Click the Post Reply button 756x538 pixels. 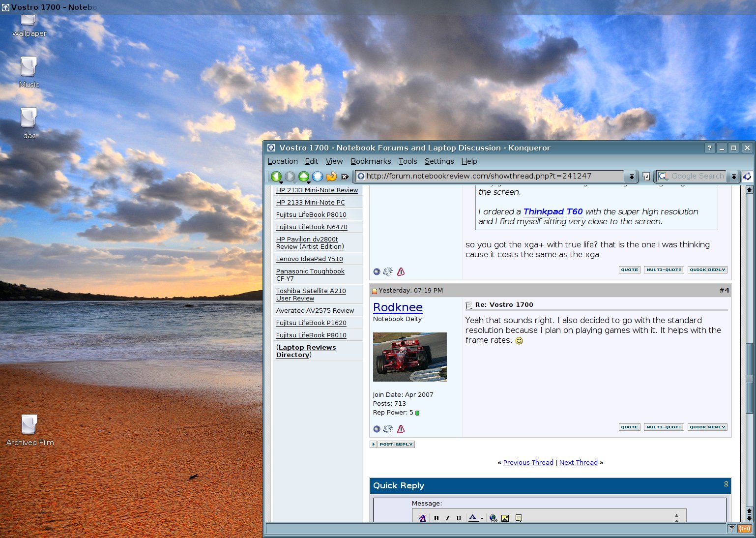coord(396,444)
